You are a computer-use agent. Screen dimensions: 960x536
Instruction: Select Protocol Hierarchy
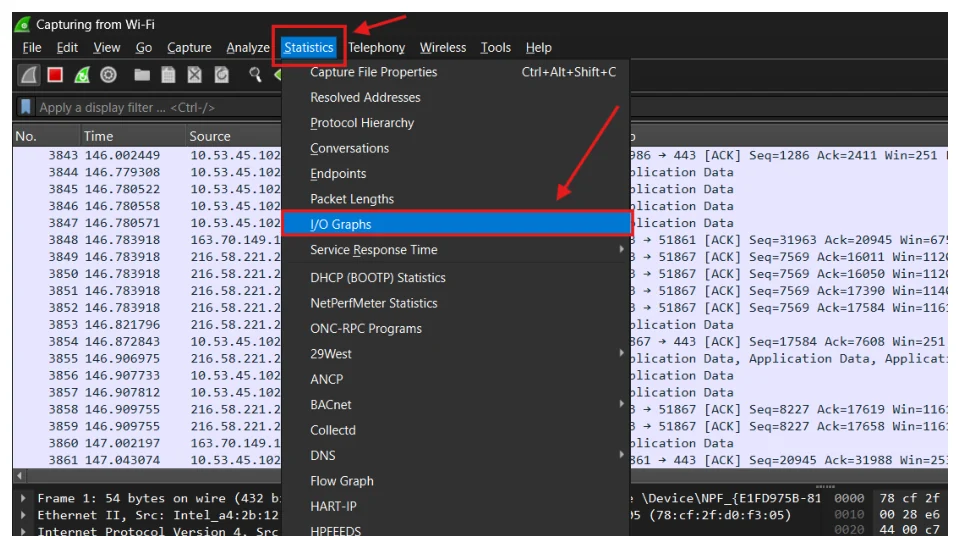tap(456, 123)
